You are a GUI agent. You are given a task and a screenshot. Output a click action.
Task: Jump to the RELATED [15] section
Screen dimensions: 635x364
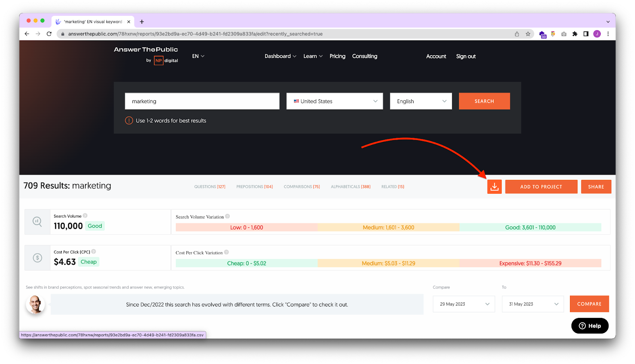393,187
